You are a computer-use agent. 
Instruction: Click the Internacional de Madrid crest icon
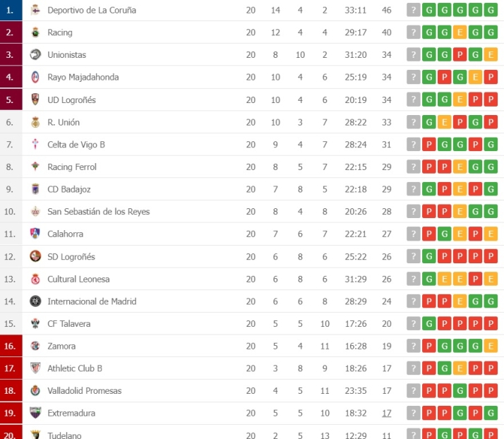[x=35, y=301]
